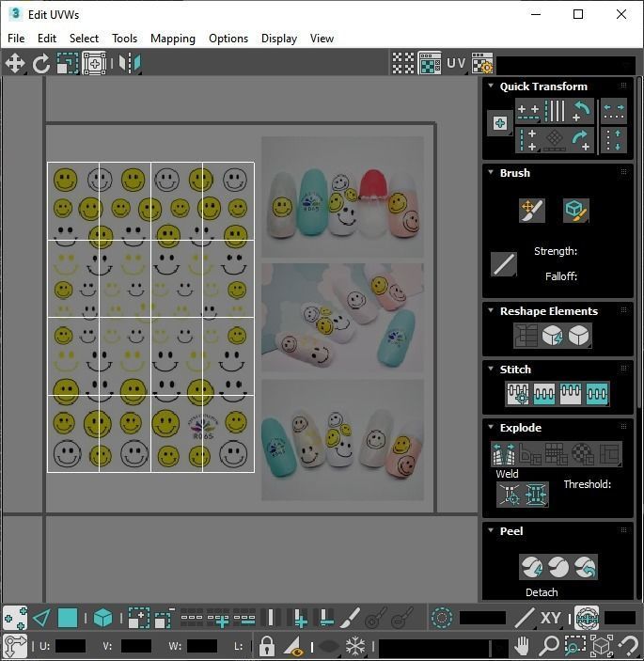Click the Mirror horizontal tool
Screen dimensions: 644x661
pos(130,64)
